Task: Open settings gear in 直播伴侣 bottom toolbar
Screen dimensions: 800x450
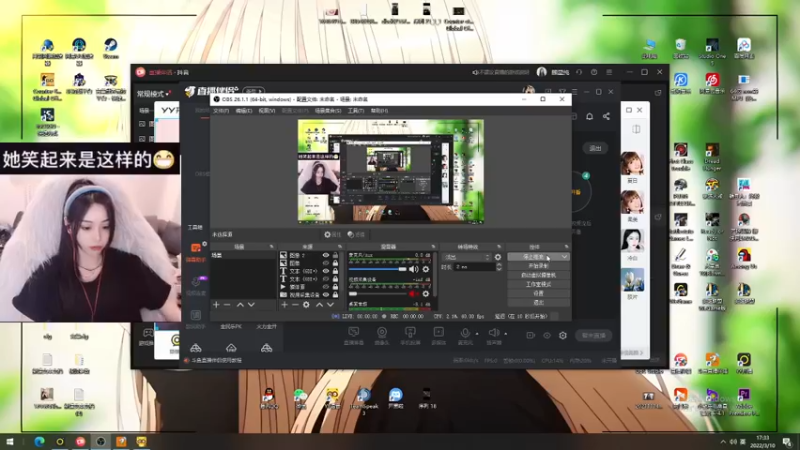Action: coord(563,335)
